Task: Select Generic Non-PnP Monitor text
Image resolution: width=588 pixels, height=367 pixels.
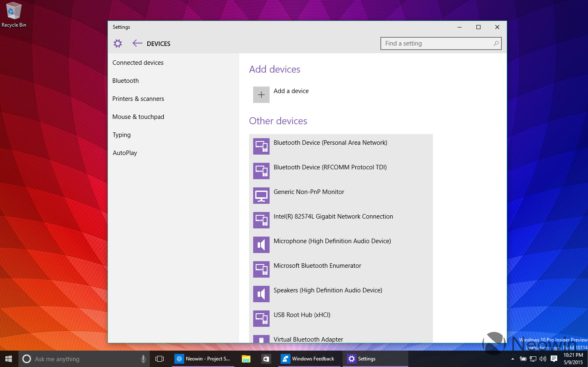Action: click(309, 192)
